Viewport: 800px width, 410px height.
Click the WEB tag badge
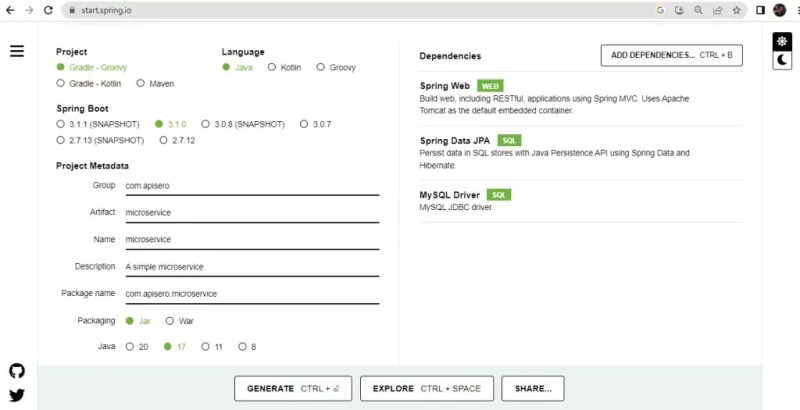tap(490, 86)
